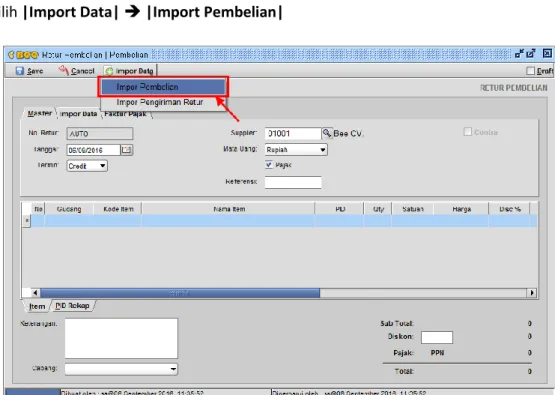Click the Satuan column header

tap(413, 209)
